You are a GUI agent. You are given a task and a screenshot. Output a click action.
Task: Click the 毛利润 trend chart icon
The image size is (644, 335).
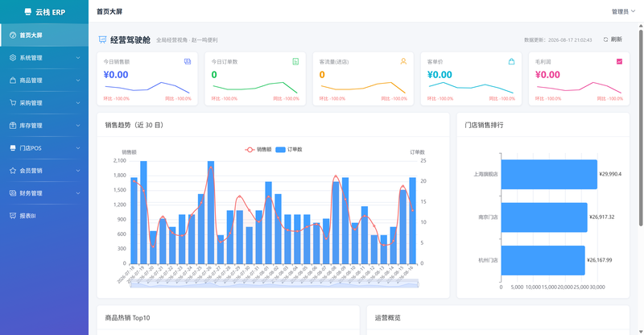(x=619, y=62)
